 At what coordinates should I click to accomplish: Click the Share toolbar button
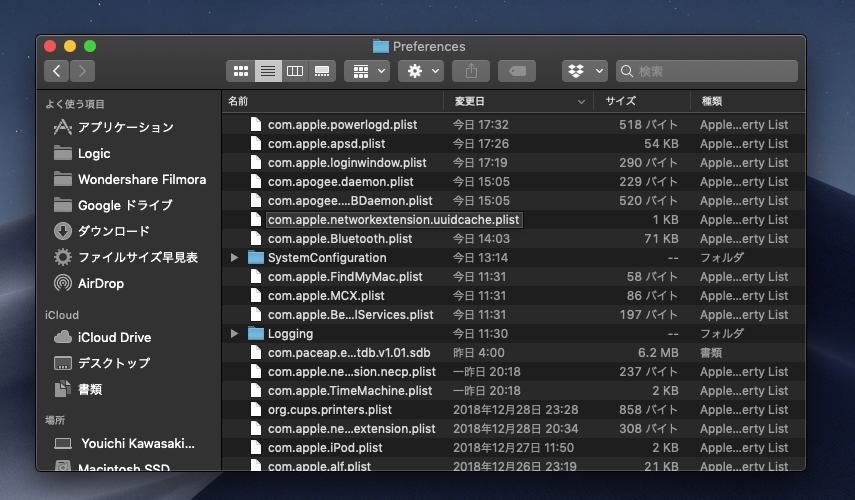coord(471,71)
